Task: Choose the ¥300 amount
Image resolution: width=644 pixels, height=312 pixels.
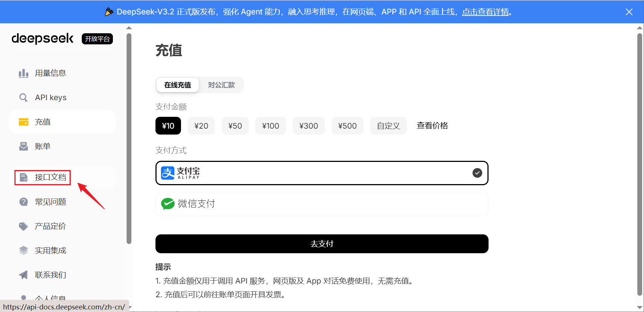Action: click(309, 126)
